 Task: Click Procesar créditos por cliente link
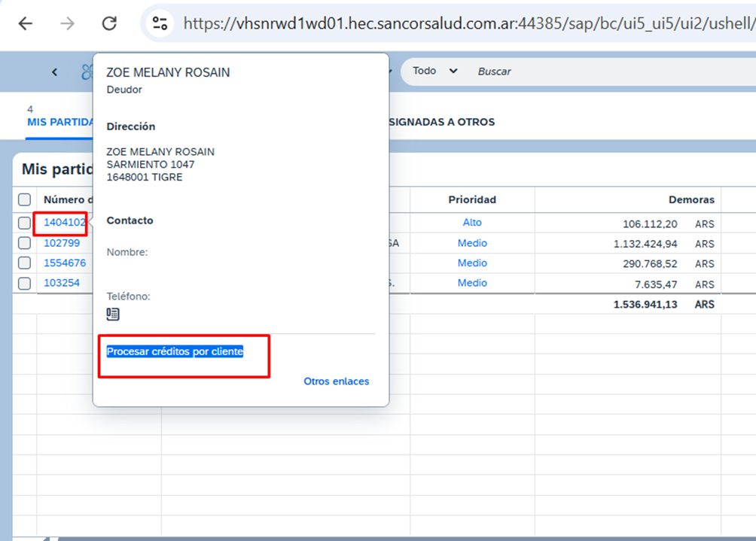[x=175, y=351]
